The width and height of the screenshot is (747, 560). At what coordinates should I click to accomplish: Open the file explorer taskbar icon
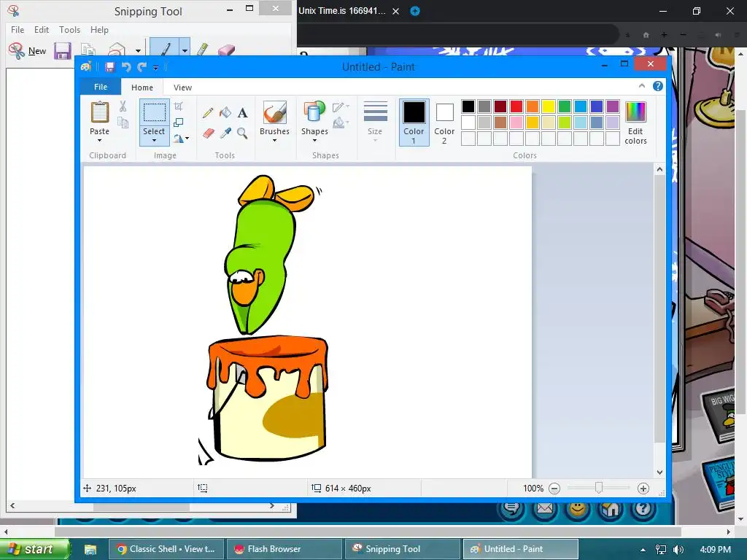click(90, 549)
